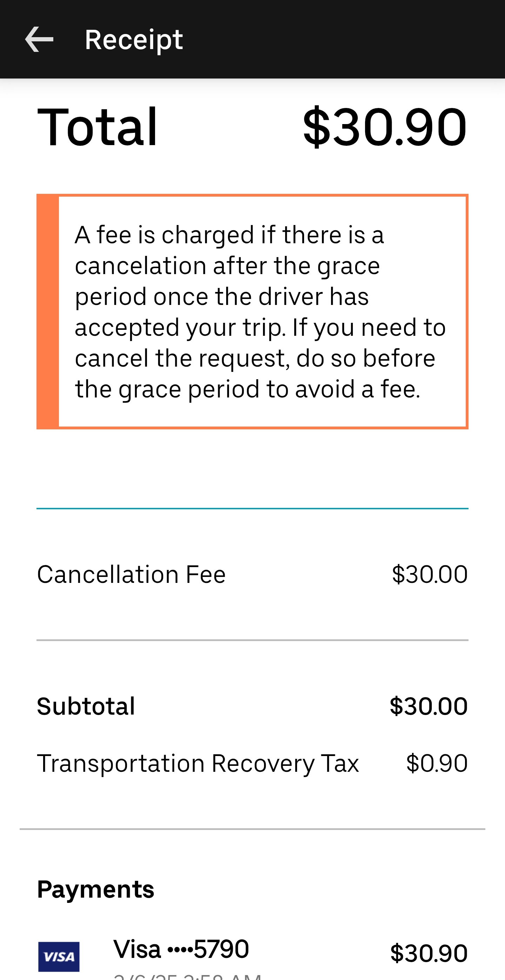Viewport: 505px width, 980px height.
Task: Click the orange bar on the notice box
Action: click(48, 312)
